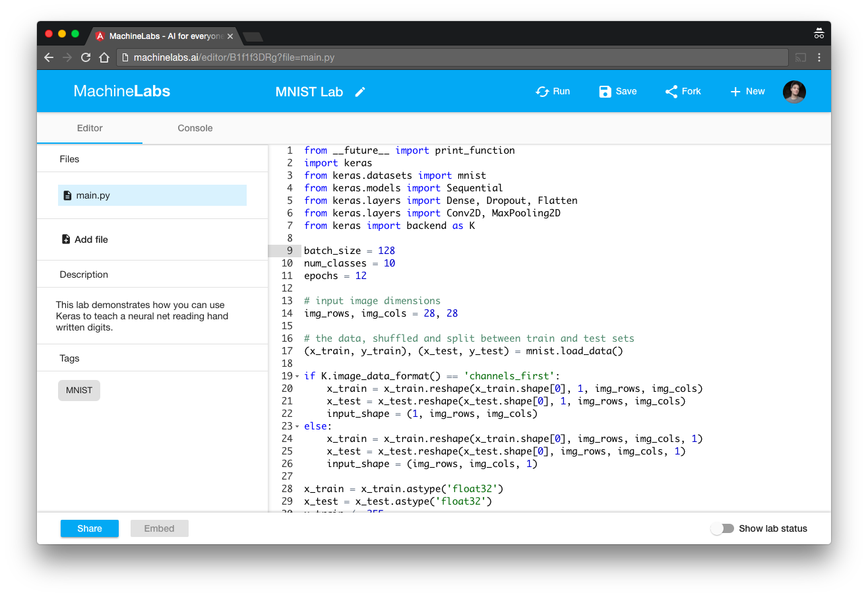Viewport: 868px width, 597px height.
Task: Click the Tags section header
Action: point(69,358)
